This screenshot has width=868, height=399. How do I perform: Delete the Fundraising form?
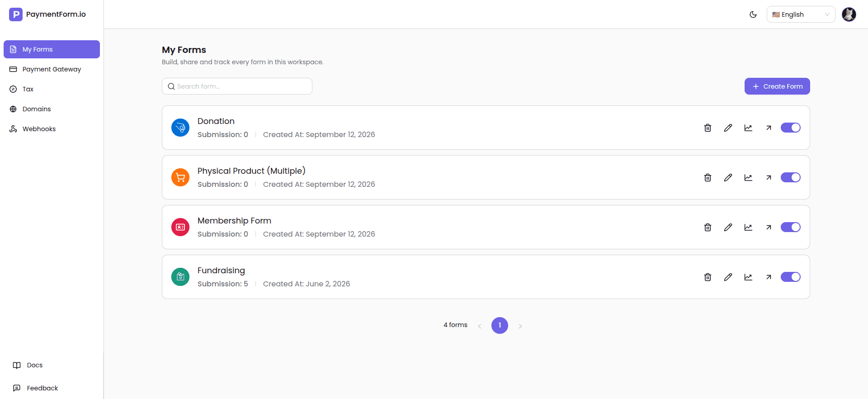pos(708,277)
